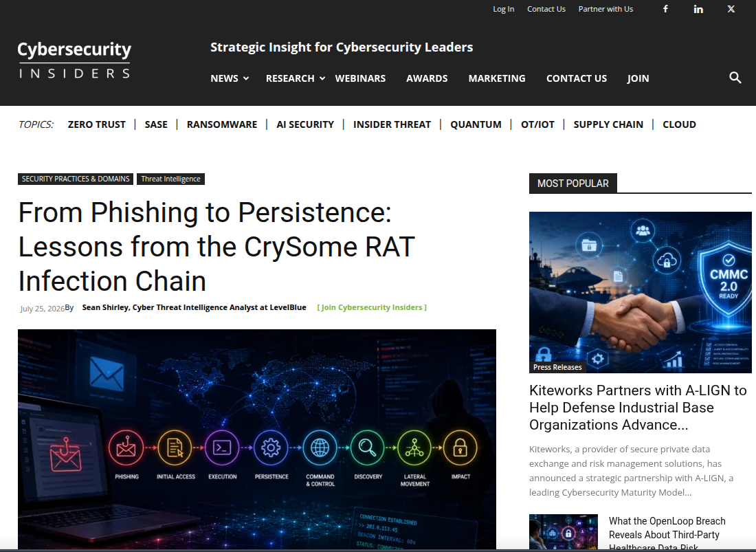Open CONTACT US in the main navigation

pos(576,78)
